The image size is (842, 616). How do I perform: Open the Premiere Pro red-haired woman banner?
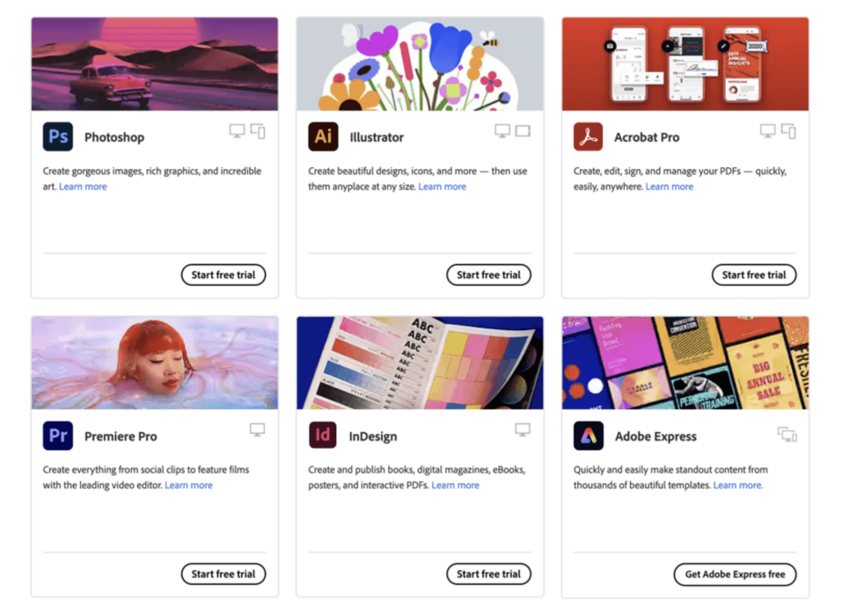[x=155, y=363]
